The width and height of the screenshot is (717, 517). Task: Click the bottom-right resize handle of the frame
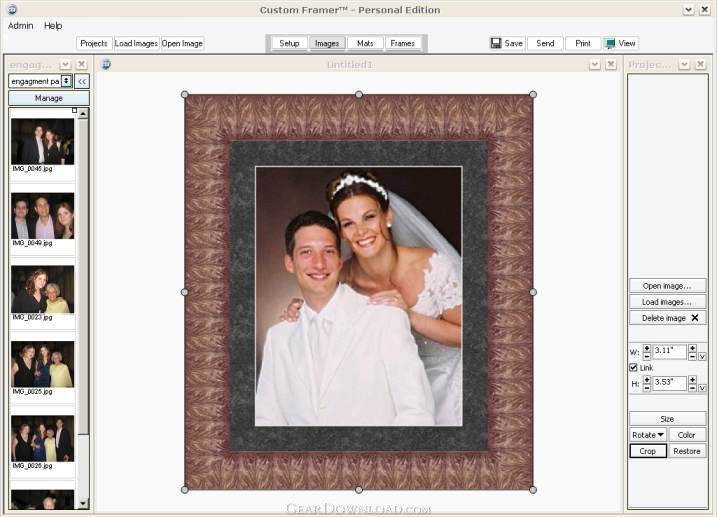tap(533, 490)
